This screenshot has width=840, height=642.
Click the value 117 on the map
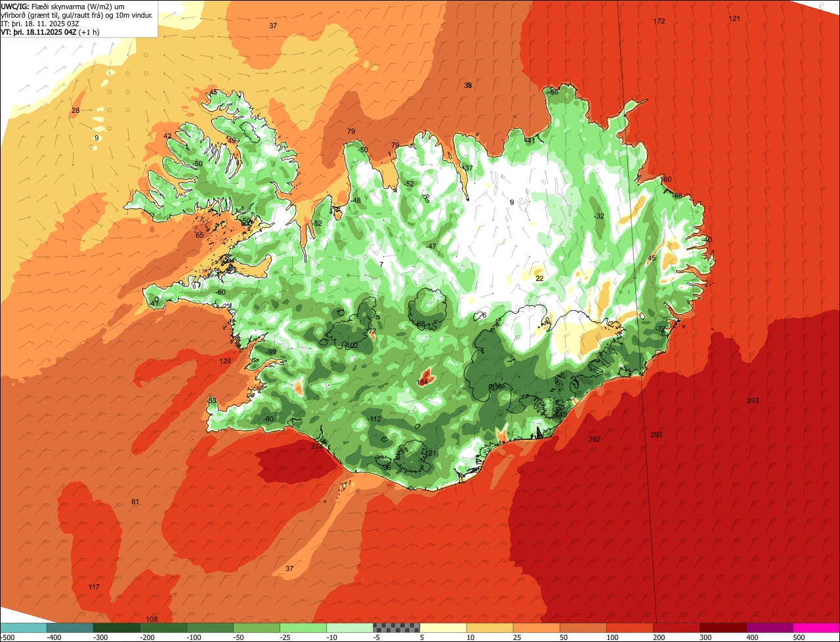click(94, 587)
